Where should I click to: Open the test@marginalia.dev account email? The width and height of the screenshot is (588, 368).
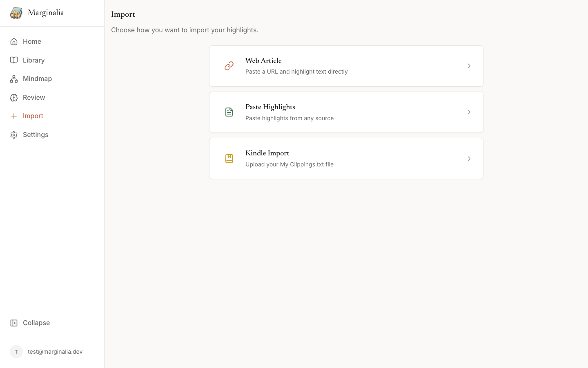55,352
